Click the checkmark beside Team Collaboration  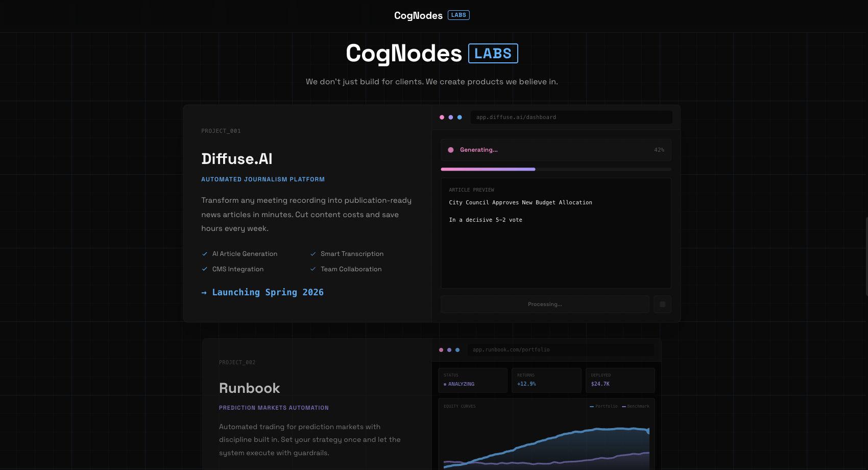(x=312, y=269)
